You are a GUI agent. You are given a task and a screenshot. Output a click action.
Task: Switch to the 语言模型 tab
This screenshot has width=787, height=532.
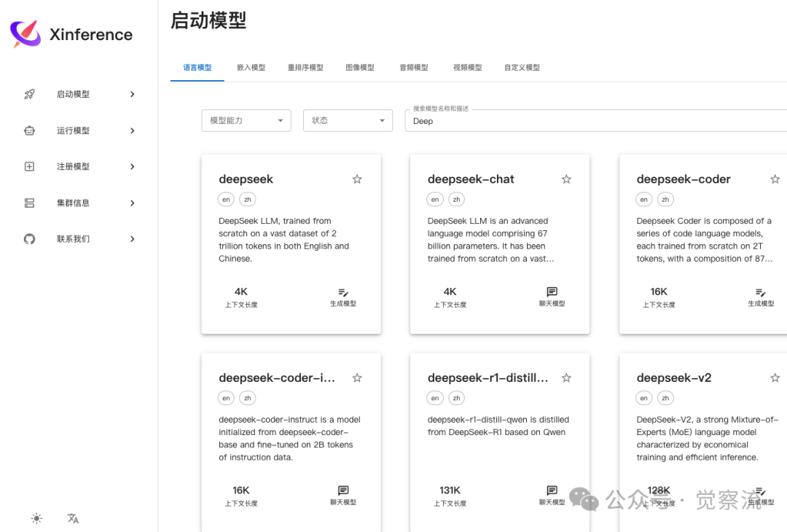pyautogui.click(x=197, y=67)
